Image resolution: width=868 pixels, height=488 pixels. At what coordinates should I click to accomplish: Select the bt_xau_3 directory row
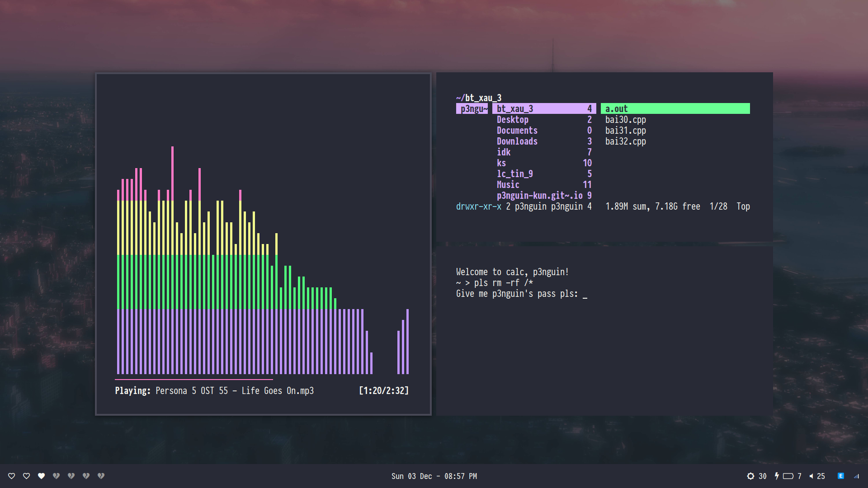coord(544,108)
